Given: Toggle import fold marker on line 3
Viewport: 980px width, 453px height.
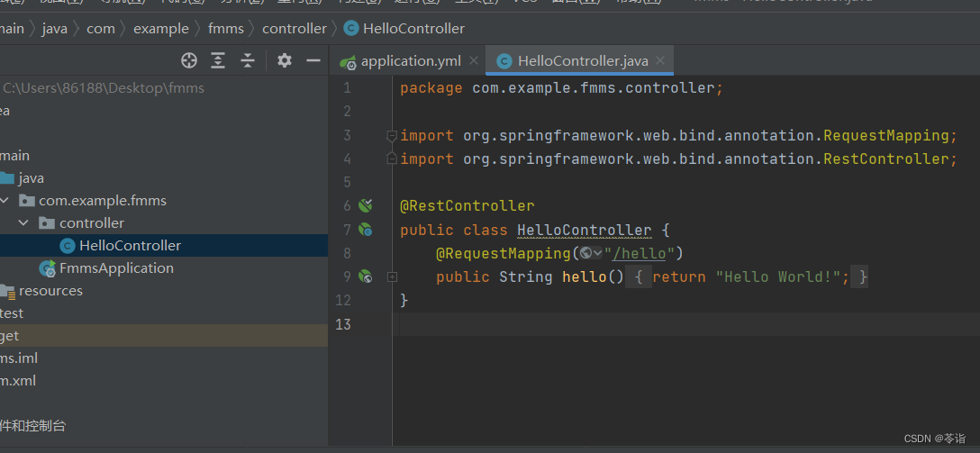Looking at the screenshot, I should (x=392, y=135).
